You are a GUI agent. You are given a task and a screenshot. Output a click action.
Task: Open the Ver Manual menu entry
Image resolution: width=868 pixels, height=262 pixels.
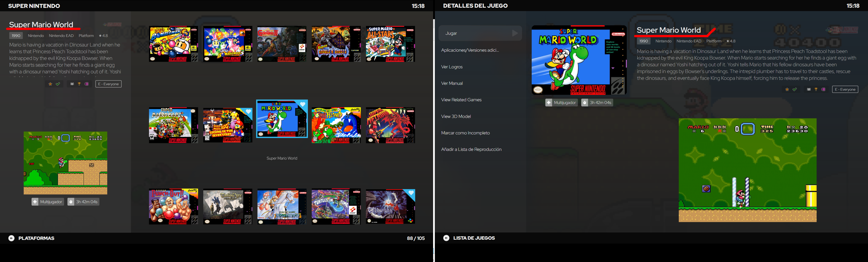452,83
